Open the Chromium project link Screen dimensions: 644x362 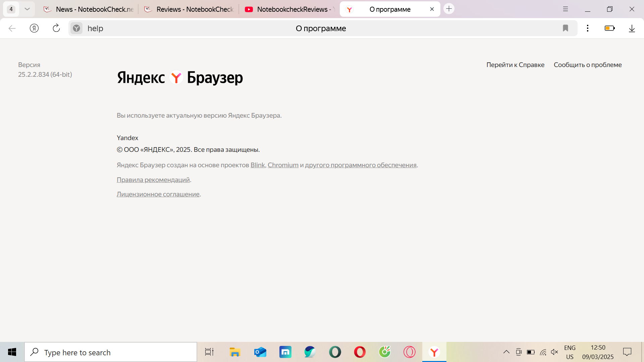[283, 165]
